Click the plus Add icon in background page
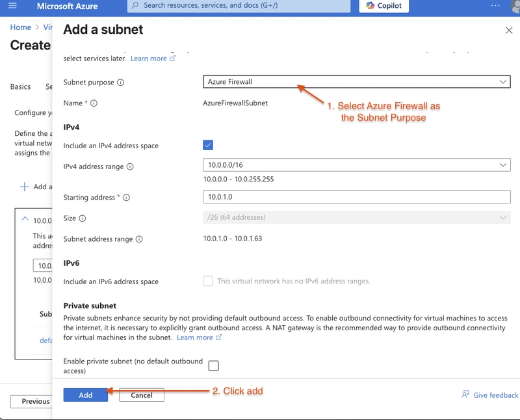The image size is (520, 420). click(24, 187)
